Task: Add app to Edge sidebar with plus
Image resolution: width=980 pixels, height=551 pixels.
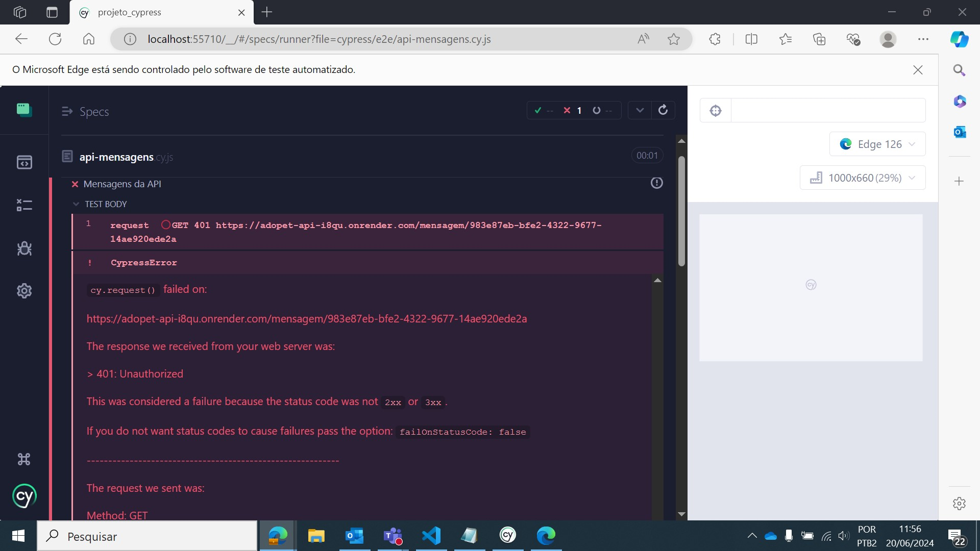Action: (x=959, y=181)
